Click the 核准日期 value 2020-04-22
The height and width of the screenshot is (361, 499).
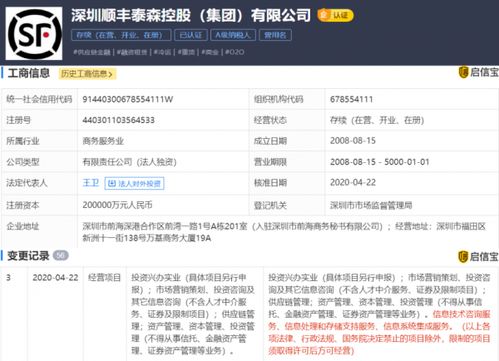point(353,182)
